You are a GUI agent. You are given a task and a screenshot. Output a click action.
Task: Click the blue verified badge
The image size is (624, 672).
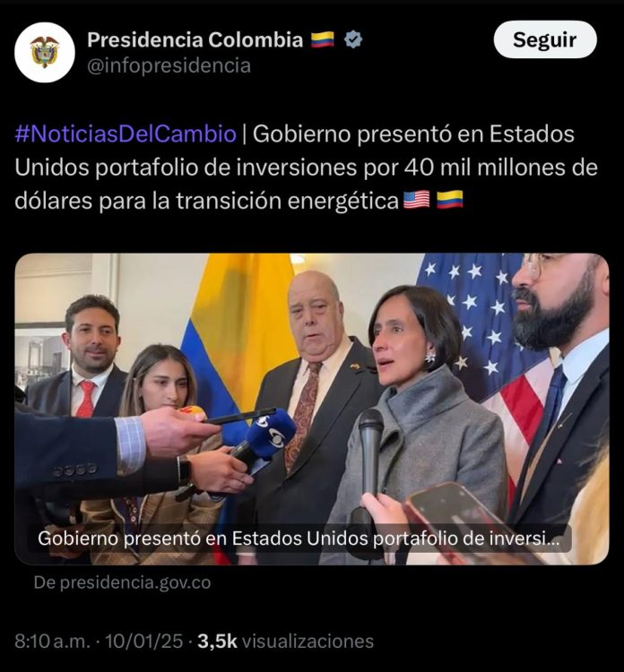[353, 39]
